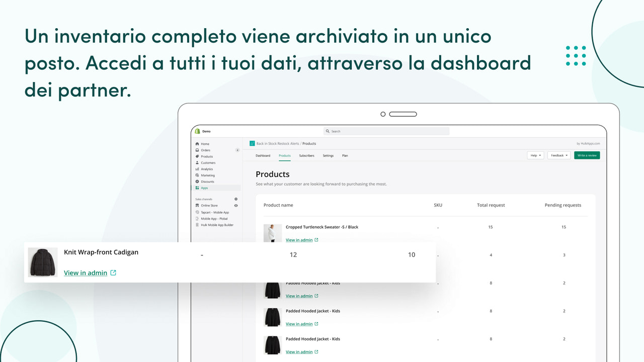Open the Help dropdown
The width and height of the screenshot is (644, 362).
coord(535,155)
